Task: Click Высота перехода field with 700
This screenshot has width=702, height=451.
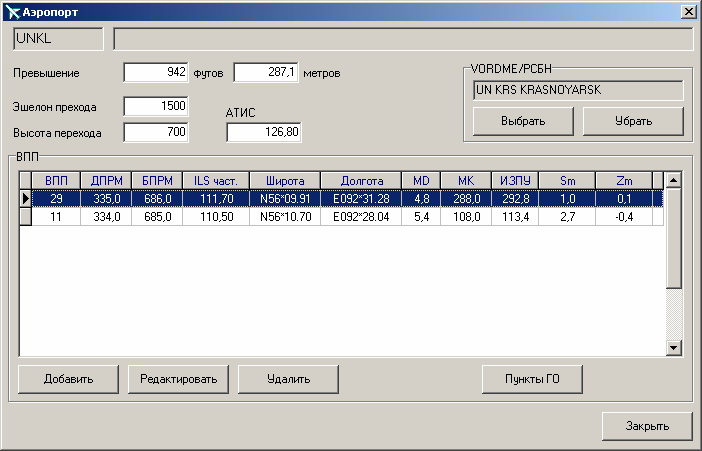Action: point(156,132)
